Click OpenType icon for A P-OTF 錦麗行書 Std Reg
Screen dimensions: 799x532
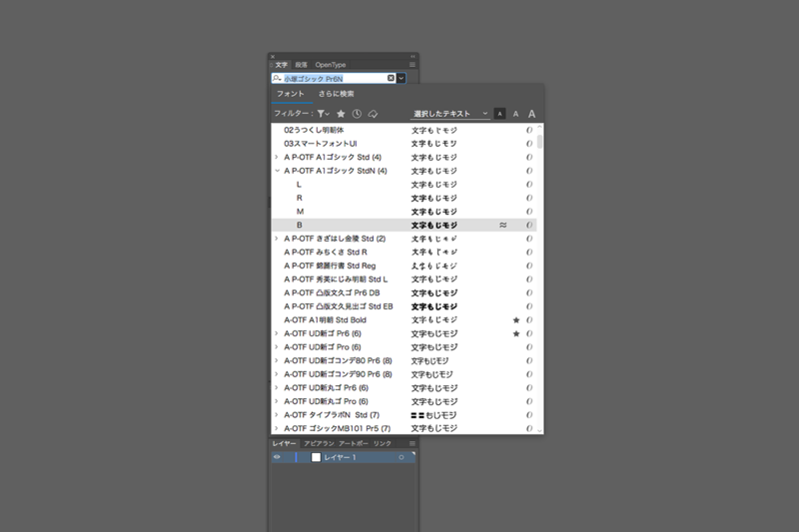pos(529,266)
